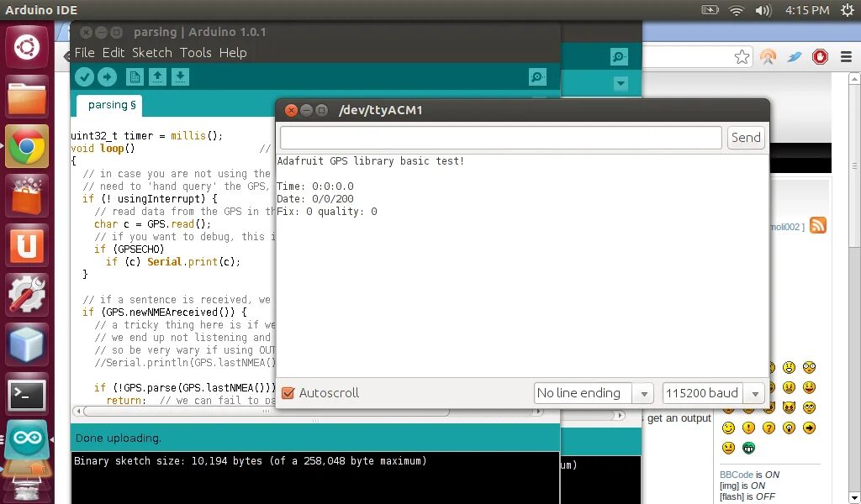Screen dimensions: 861x504
Task: Click the BBCode link on the webpage
Action: (x=736, y=475)
